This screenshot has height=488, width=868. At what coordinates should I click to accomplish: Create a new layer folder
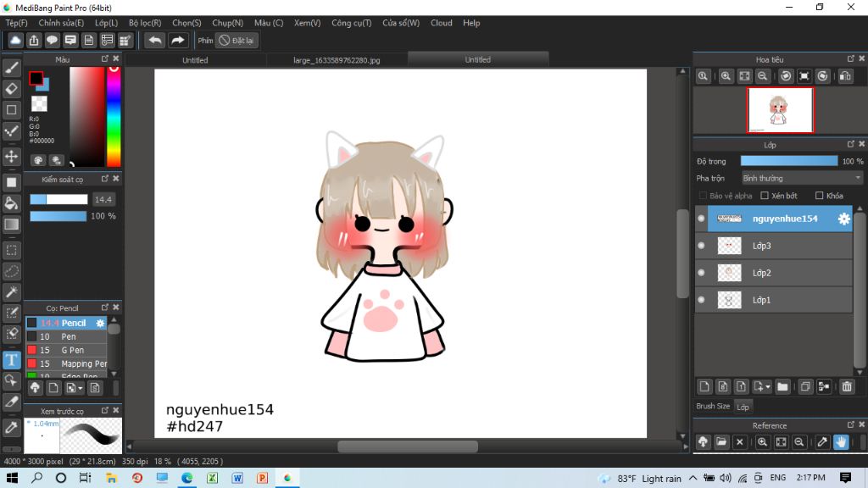(x=782, y=386)
